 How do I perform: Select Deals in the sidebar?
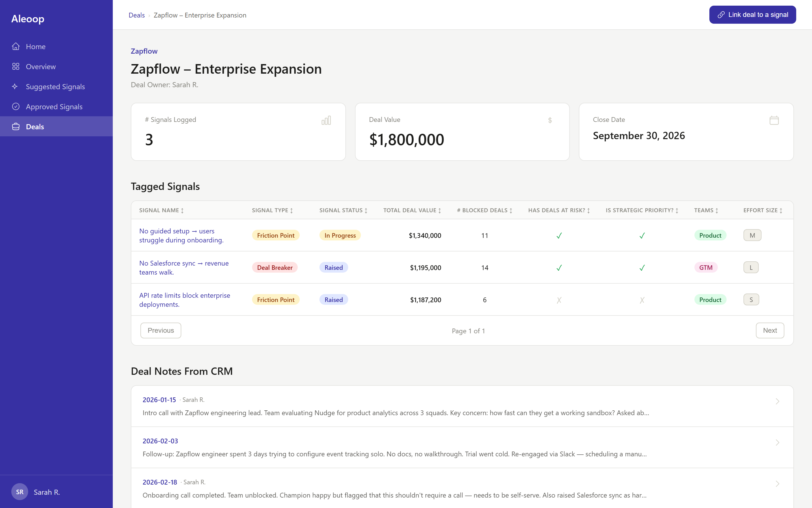coord(56,126)
